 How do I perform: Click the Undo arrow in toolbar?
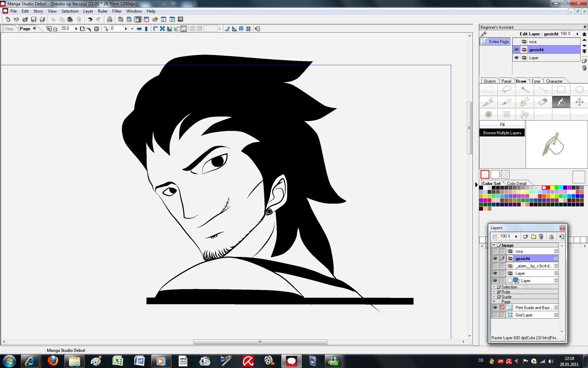pos(90,19)
